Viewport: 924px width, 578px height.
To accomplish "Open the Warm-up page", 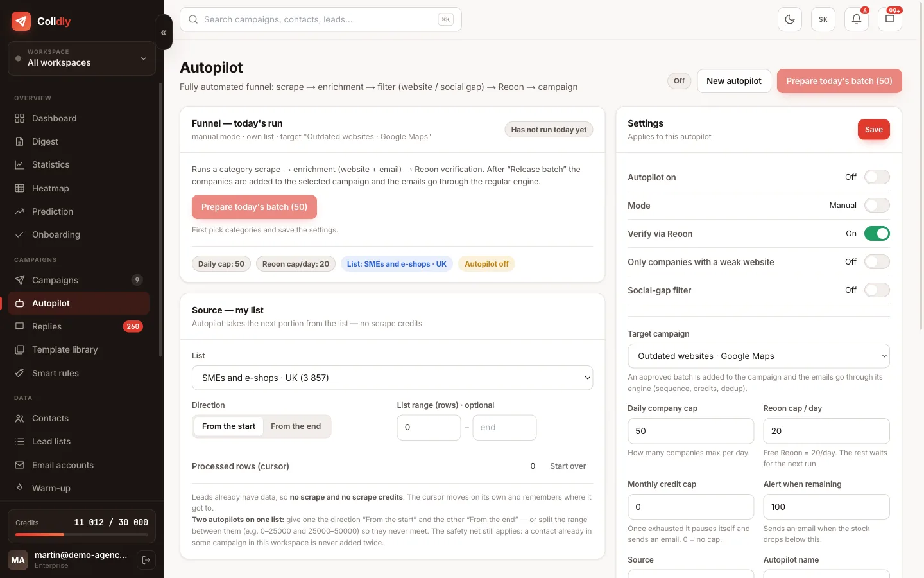I will [x=78, y=488].
